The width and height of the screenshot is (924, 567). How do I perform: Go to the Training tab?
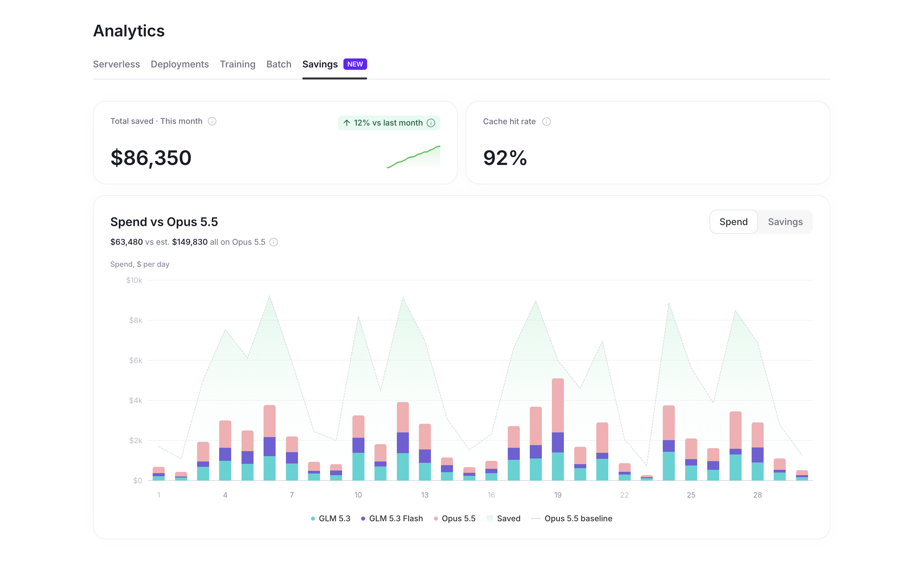238,64
